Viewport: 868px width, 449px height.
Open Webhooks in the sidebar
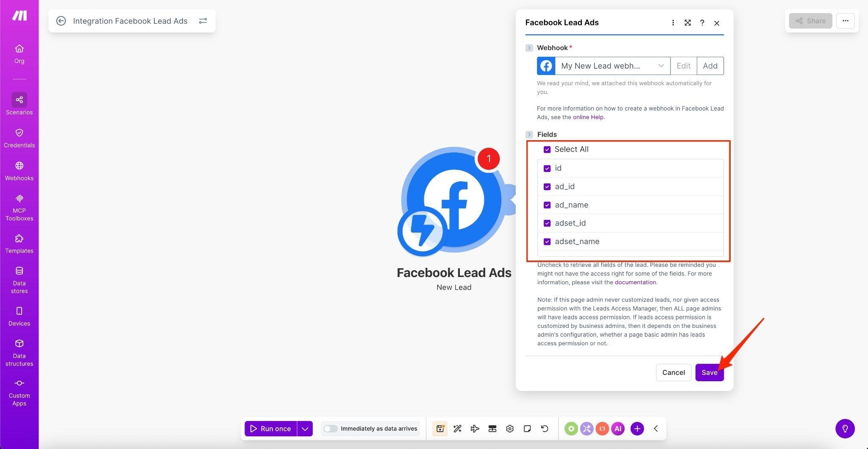point(19,171)
